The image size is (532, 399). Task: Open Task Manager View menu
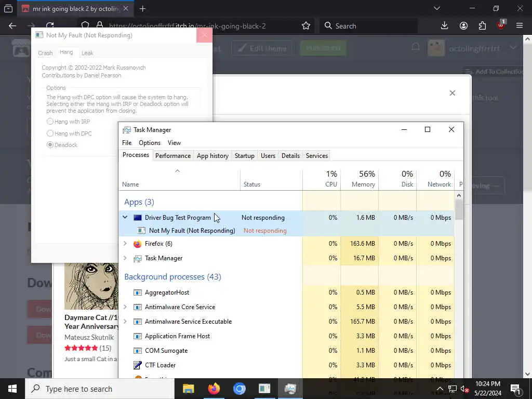(x=174, y=143)
